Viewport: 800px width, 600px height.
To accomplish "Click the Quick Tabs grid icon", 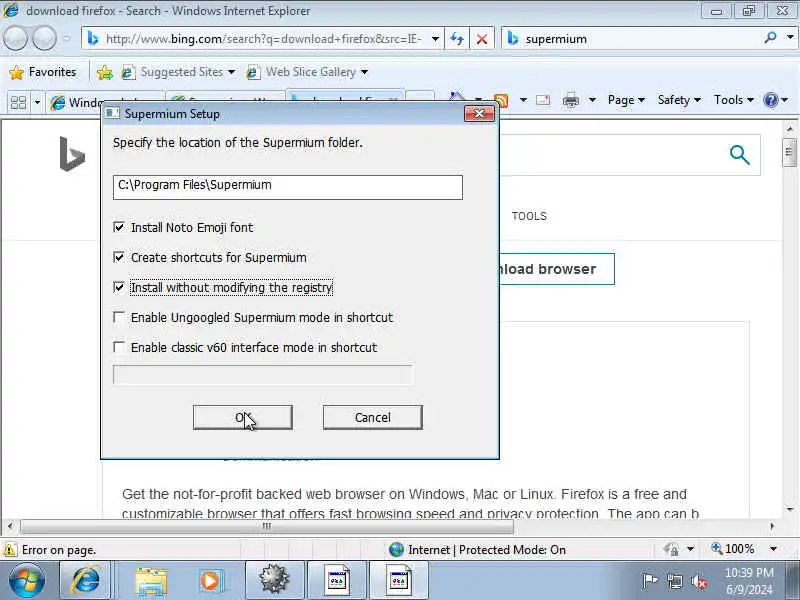I will (18, 103).
